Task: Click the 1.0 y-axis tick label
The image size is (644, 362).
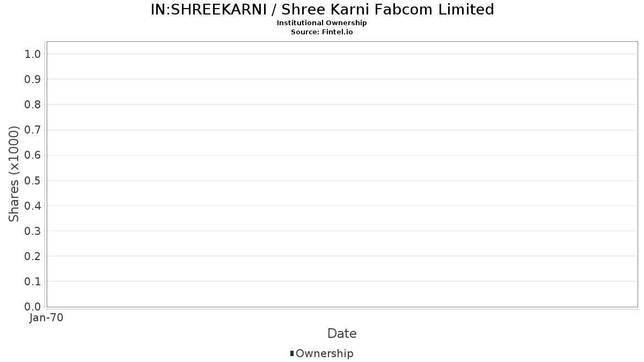Action: pos(33,54)
